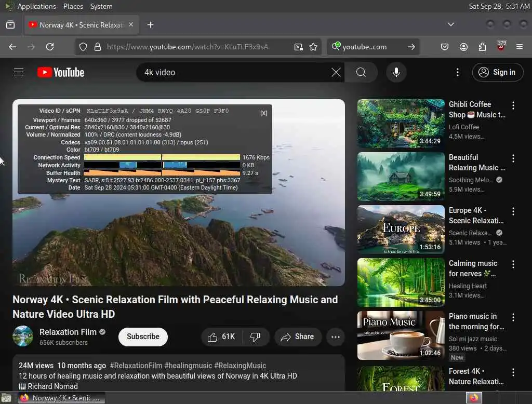
Task: Open a new browser tab
Action: [150, 25]
